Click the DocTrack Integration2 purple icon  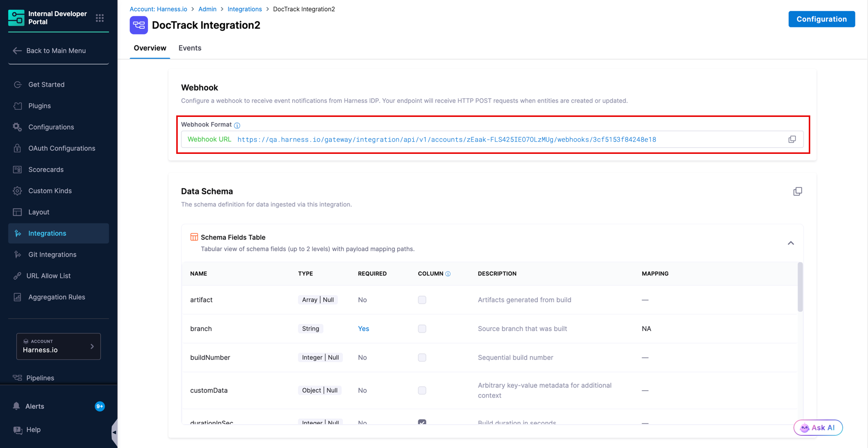[x=139, y=25]
